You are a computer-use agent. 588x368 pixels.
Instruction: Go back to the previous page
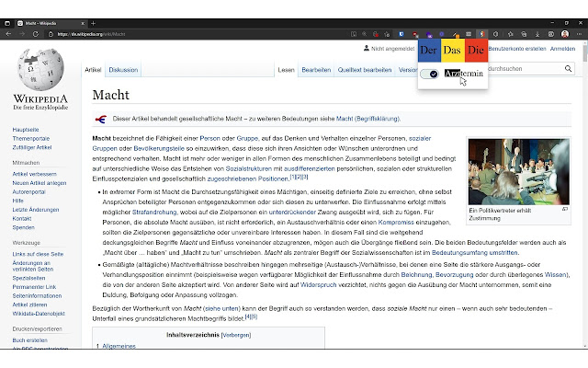(8, 34)
